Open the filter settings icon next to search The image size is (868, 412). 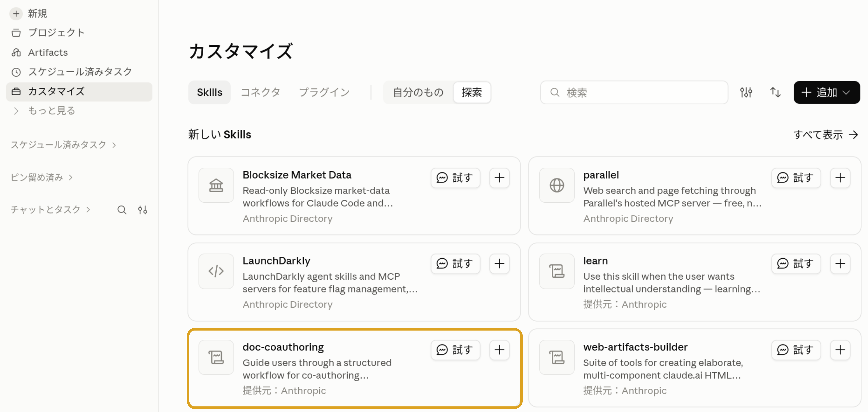pyautogui.click(x=746, y=92)
